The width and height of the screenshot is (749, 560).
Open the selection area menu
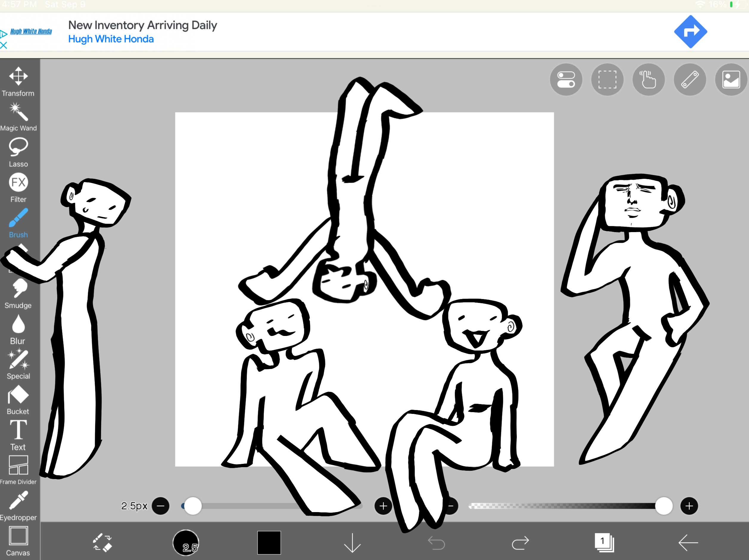607,80
